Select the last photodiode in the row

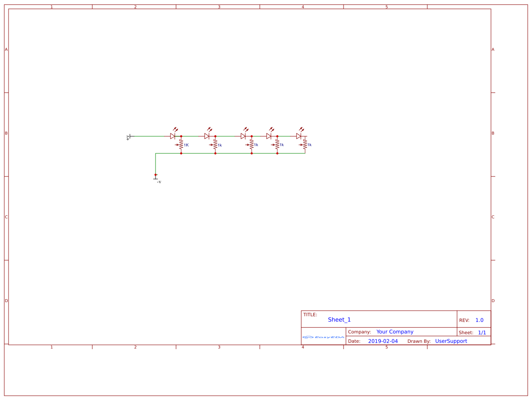coord(298,135)
